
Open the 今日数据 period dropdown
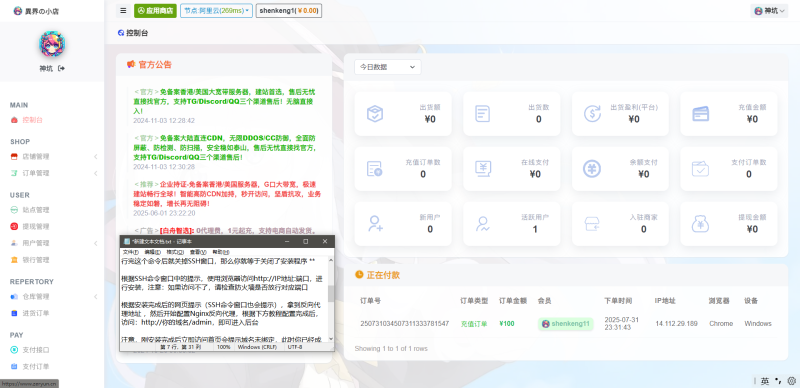coord(388,67)
